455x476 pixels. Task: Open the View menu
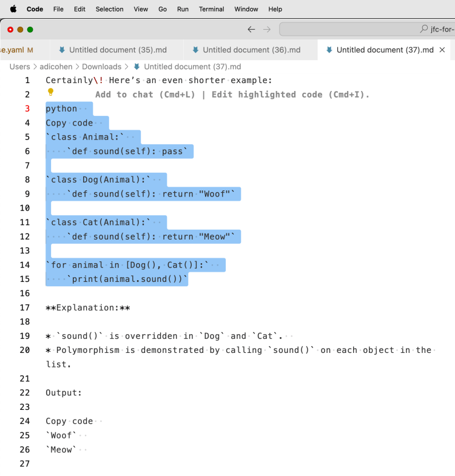(x=141, y=9)
